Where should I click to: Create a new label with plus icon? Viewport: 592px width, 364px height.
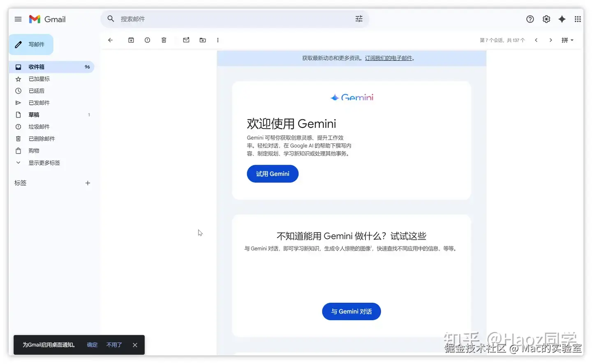pyautogui.click(x=88, y=183)
